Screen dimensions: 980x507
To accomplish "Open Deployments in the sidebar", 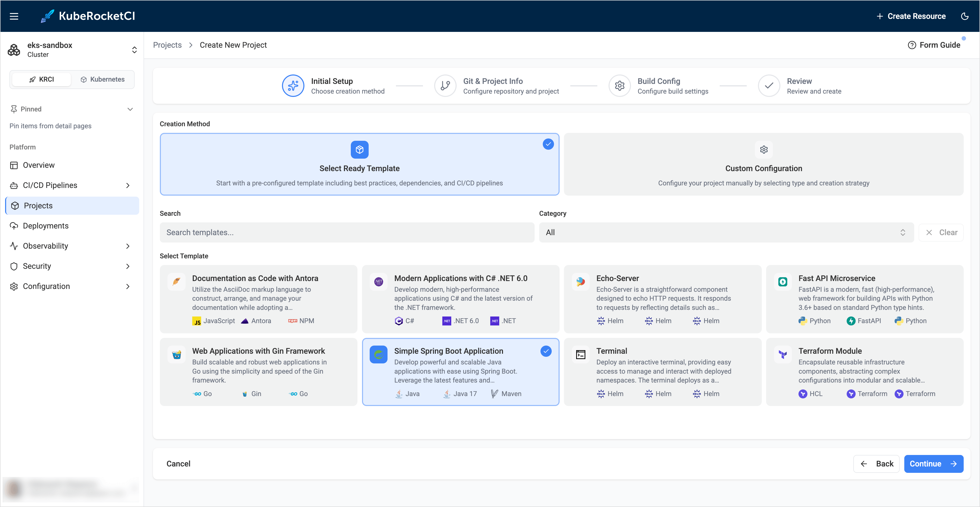I will coord(72,226).
